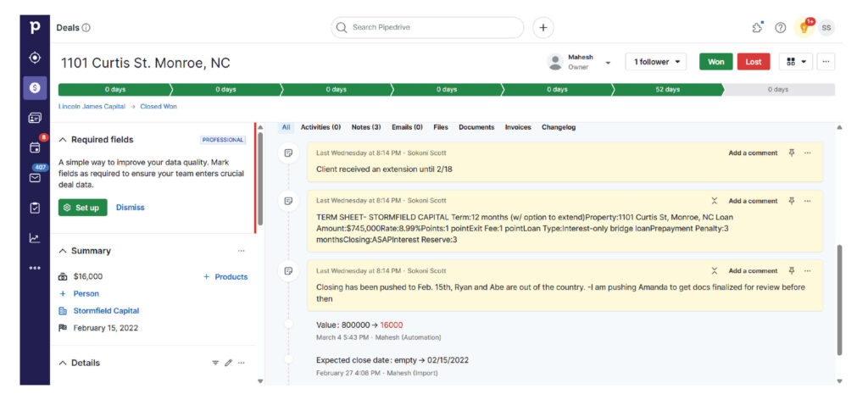This screenshot has height=400, width=868.
Task: Open Projects clipboard icon in sidebar
Action: point(34,208)
